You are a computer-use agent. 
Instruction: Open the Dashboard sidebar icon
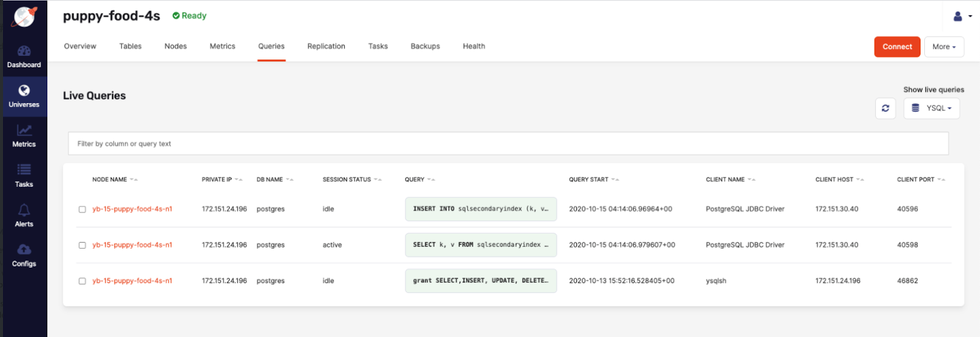pyautogui.click(x=24, y=51)
